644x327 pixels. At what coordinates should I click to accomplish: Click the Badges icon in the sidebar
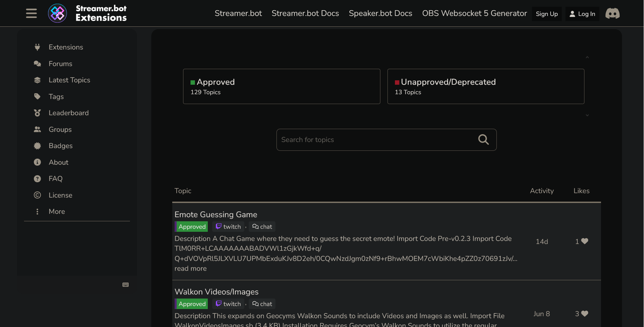(37, 146)
